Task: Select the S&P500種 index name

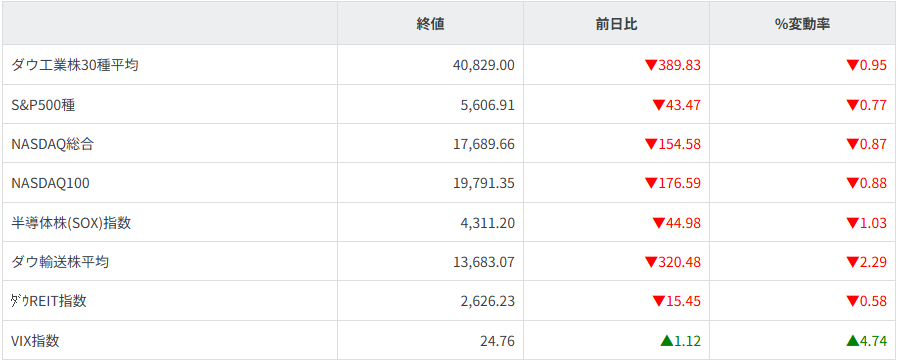Action: 43,105
